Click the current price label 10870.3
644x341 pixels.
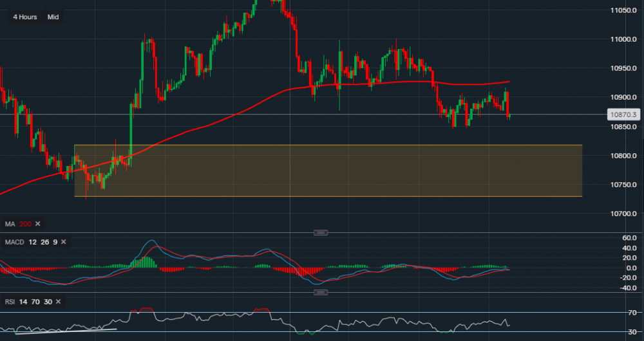(x=621, y=115)
